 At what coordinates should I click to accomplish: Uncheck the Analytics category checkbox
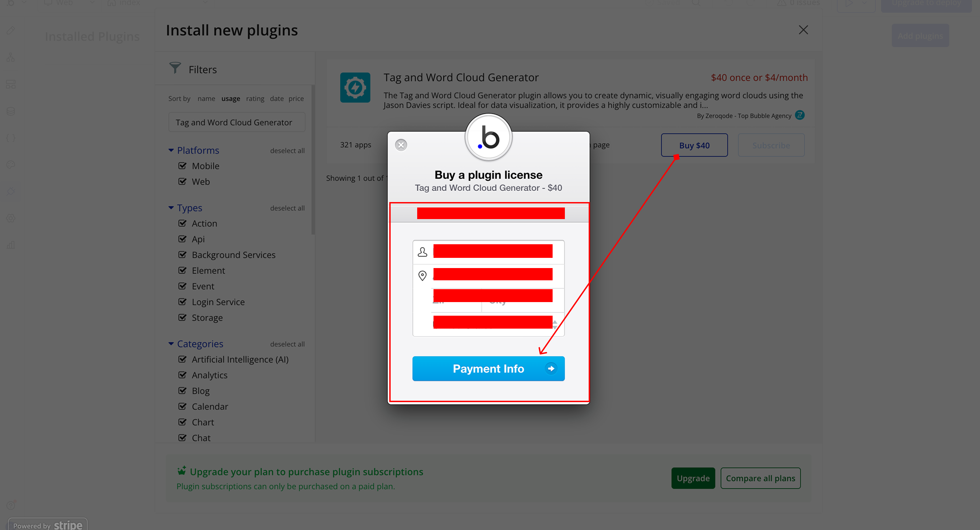[183, 375]
